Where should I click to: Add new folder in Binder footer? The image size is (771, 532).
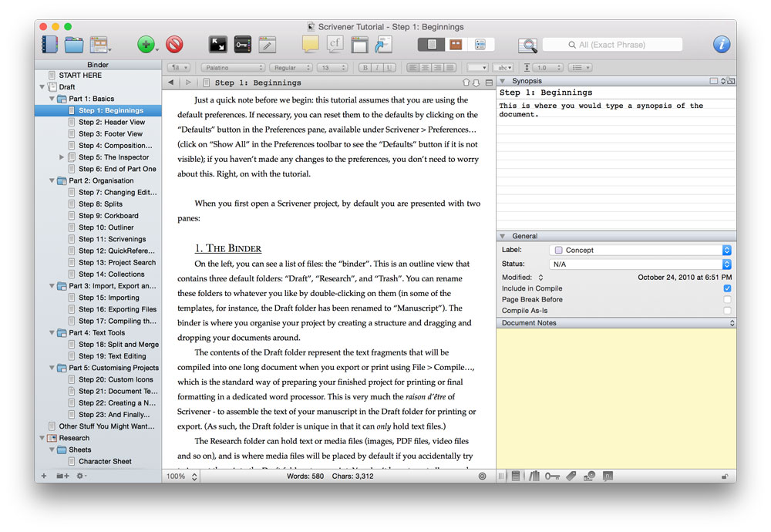click(x=62, y=476)
